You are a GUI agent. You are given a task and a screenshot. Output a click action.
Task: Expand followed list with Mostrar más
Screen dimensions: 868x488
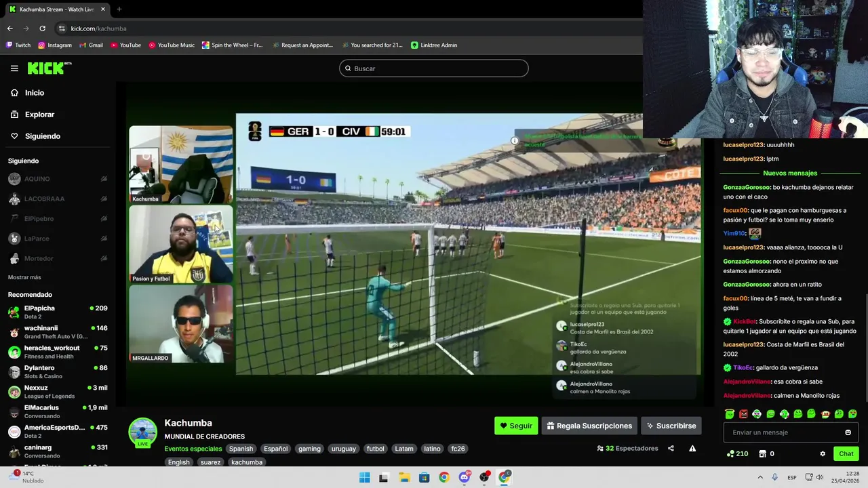[24, 277]
